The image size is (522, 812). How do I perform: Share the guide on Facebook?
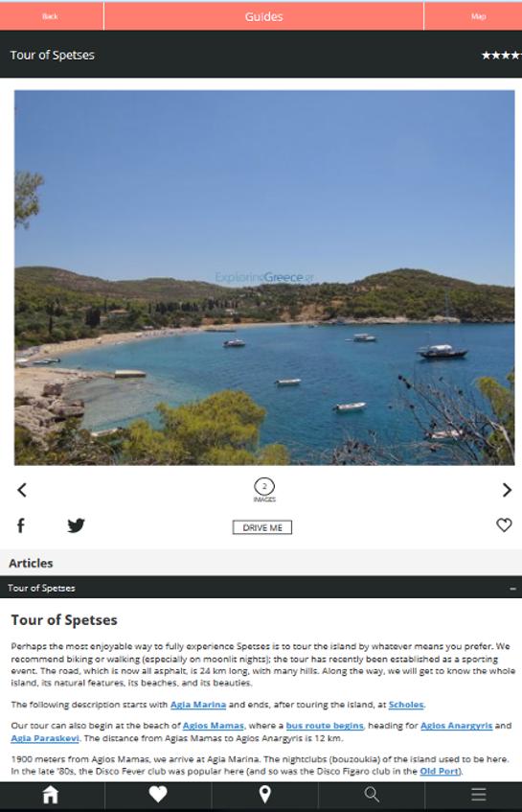pos(21,525)
